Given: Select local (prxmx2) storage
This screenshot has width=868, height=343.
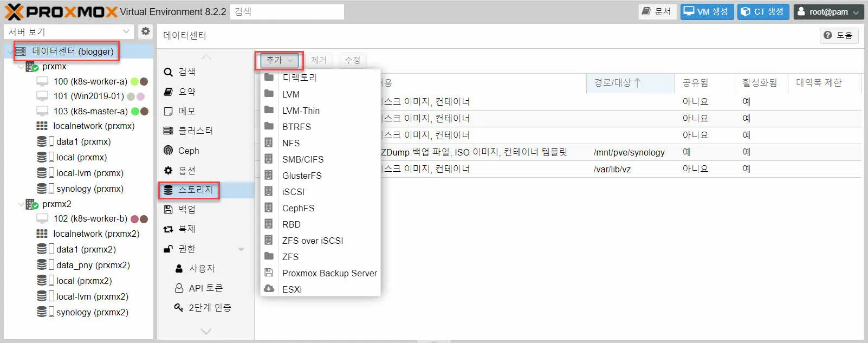Looking at the screenshot, I should point(84,281).
